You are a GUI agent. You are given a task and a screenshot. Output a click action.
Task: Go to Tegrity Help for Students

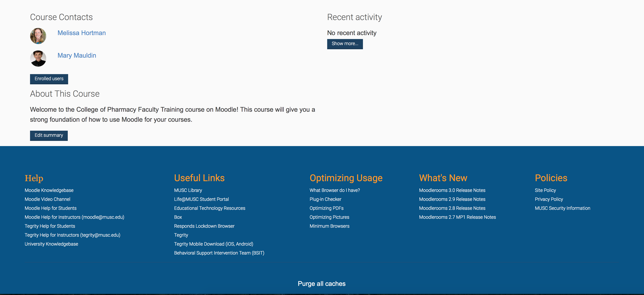tap(50, 226)
